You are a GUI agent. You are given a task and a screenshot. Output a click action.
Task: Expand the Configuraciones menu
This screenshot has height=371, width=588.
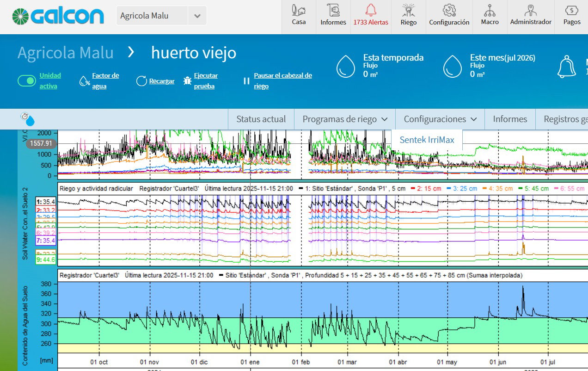(x=440, y=119)
